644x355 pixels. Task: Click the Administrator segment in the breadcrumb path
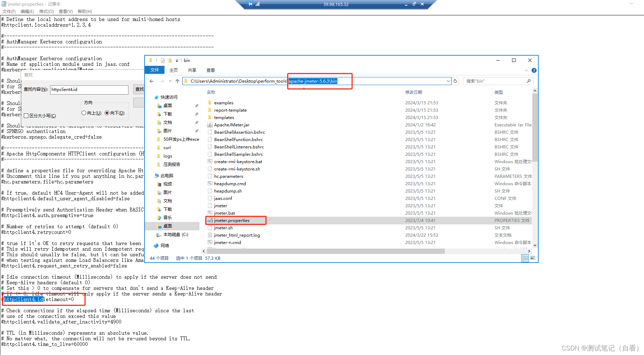220,81
